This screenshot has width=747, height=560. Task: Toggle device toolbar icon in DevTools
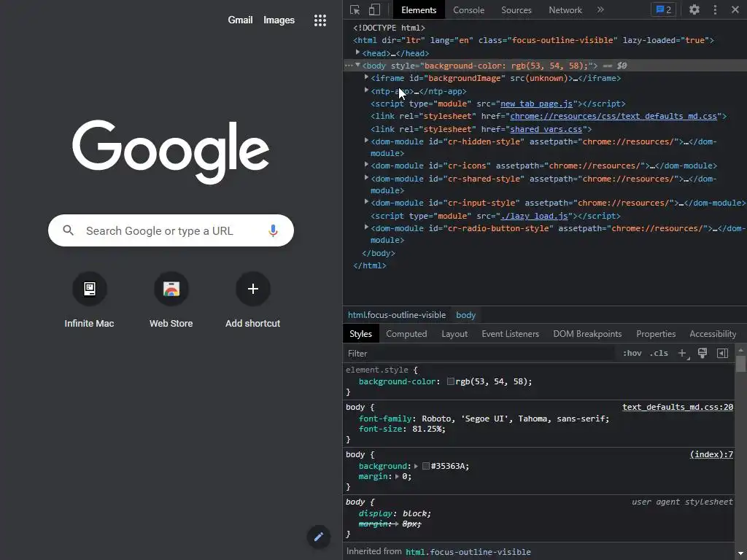click(374, 9)
